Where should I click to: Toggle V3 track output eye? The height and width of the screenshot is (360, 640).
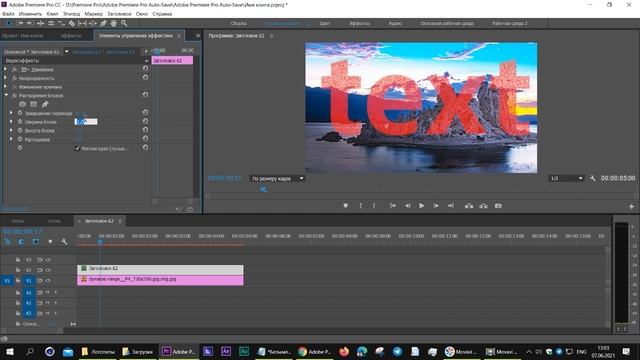[x=48, y=260]
